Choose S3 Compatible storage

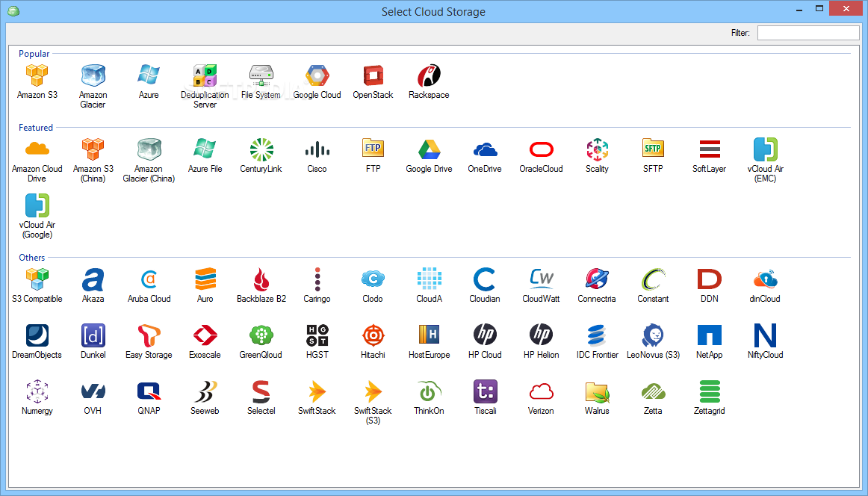[x=37, y=279]
